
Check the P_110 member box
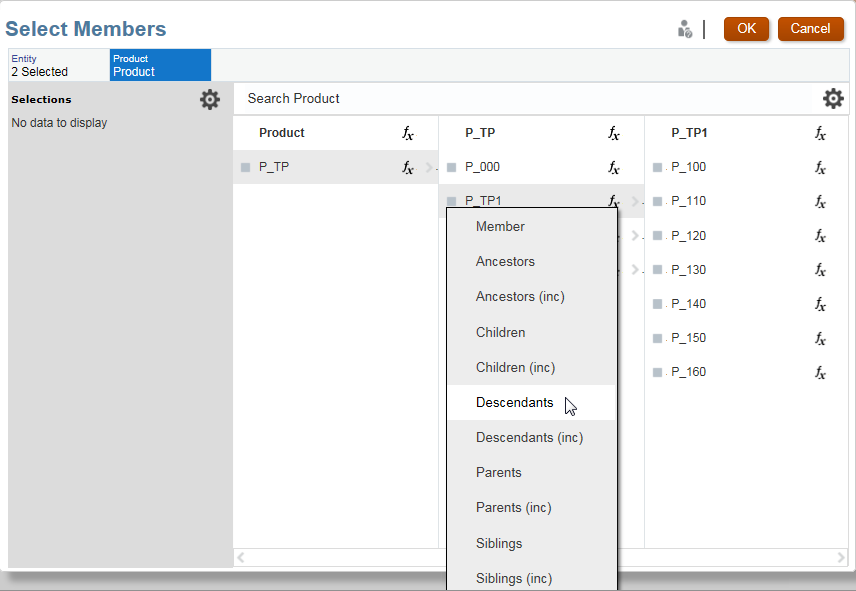tap(657, 201)
